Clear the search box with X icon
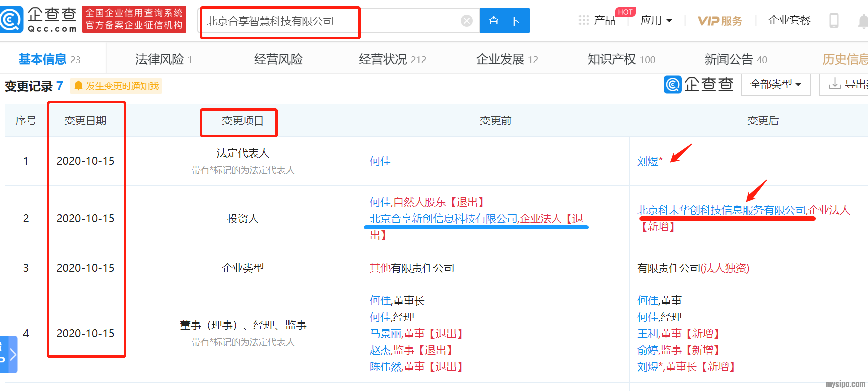This screenshot has height=391, width=868. [x=466, y=21]
